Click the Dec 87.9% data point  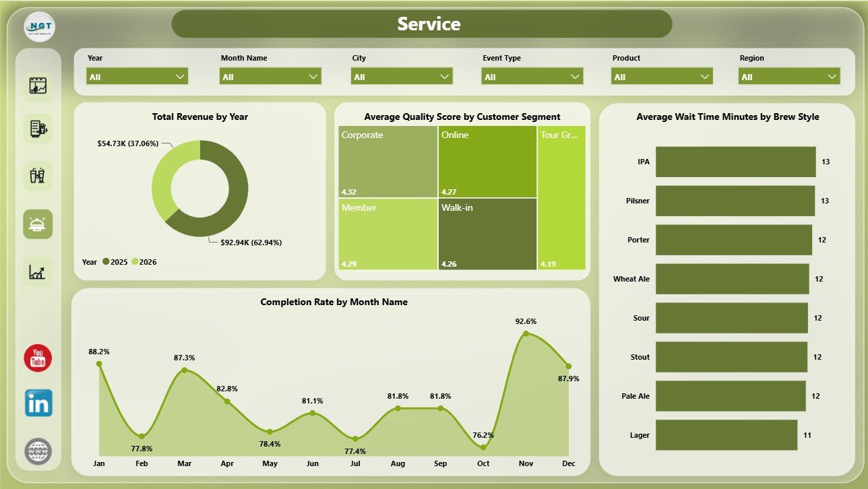click(569, 366)
